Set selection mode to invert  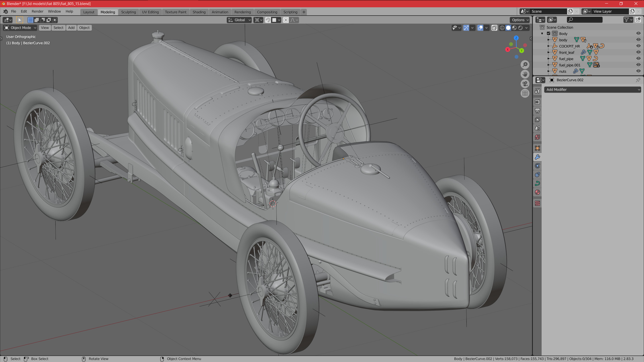click(49, 20)
